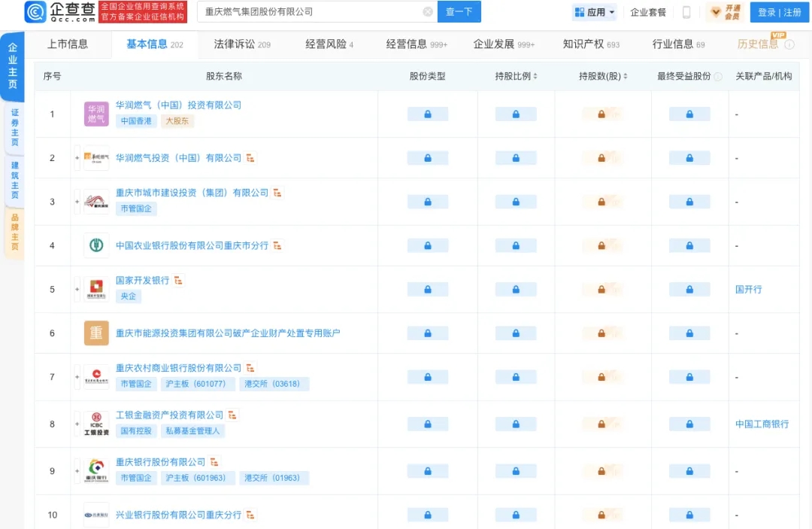Select 证券主页 side tab
The image size is (812, 529).
tap(14, 127)
